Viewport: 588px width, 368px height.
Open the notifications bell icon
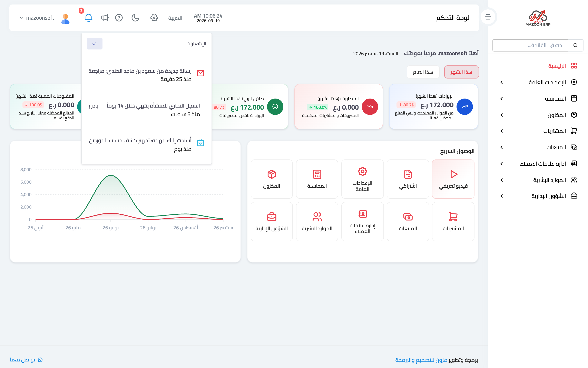[88, 18]
